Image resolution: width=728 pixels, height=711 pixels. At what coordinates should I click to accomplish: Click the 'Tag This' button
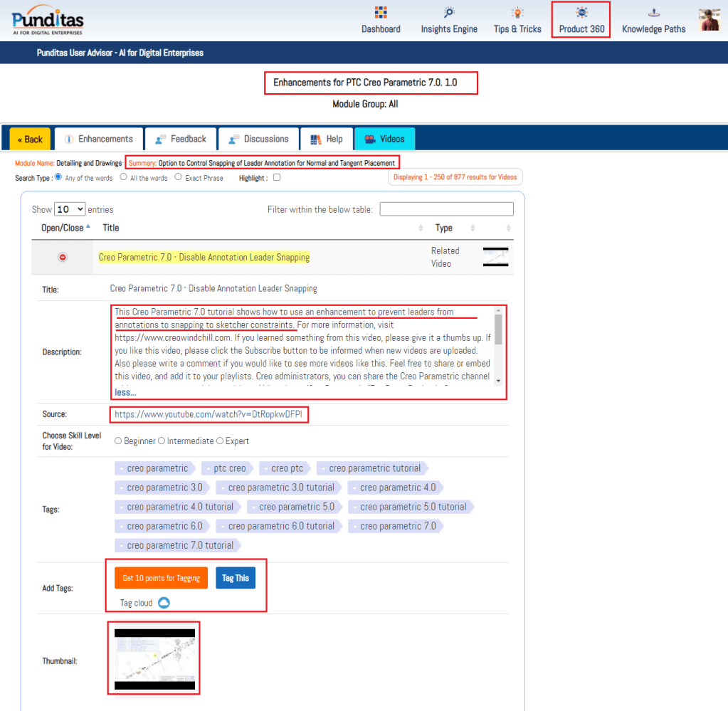pyautogui.click(x=235, y=578)
